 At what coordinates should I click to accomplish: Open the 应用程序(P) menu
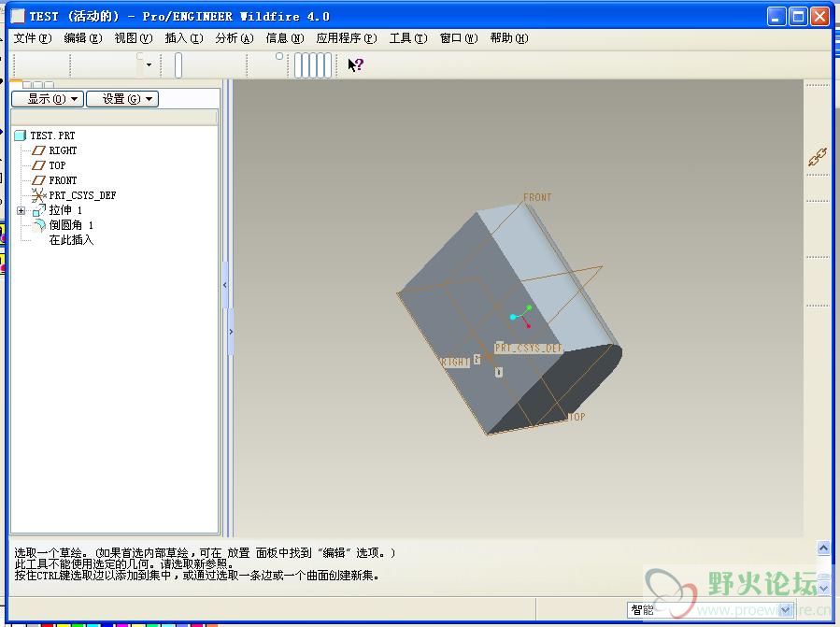346,38
